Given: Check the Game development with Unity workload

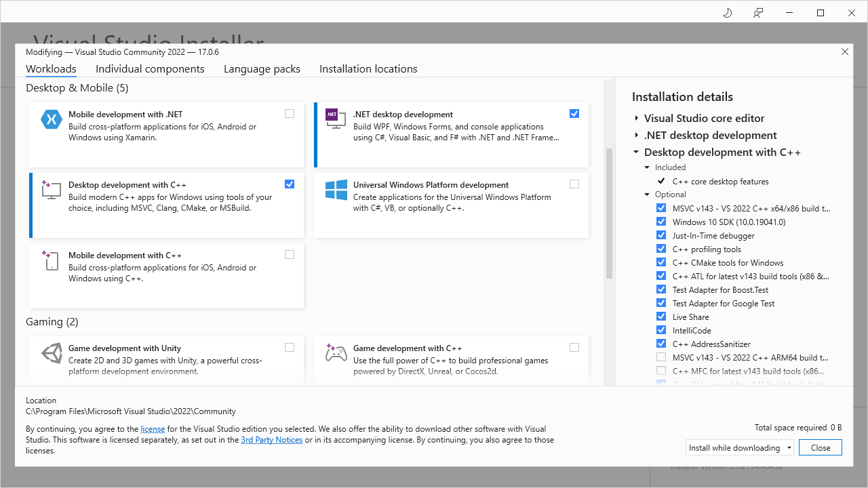Looking at the screenshot, I should (290, 348).
